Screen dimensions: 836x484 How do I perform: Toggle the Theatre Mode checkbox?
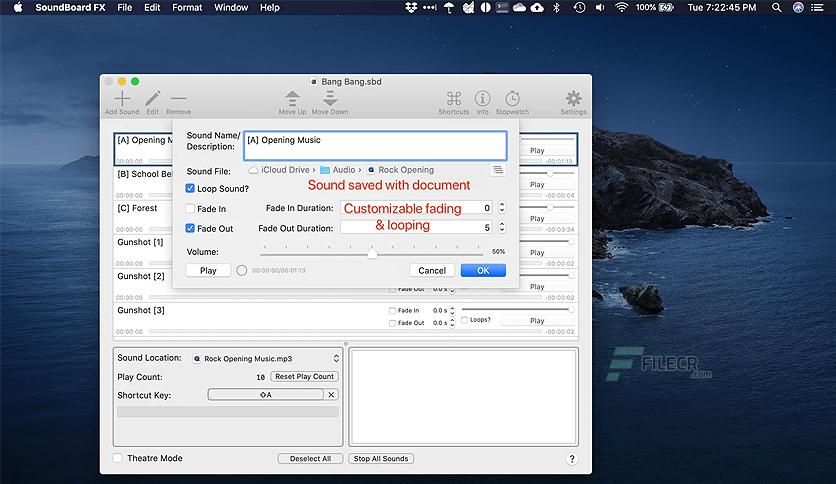pyautogui.click(x=117, y=458)
